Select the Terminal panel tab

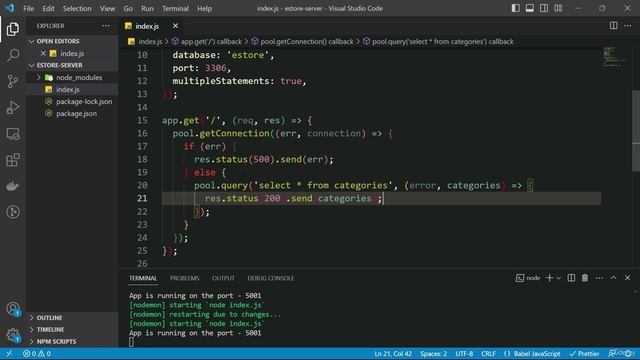click(x=143, y=278)
